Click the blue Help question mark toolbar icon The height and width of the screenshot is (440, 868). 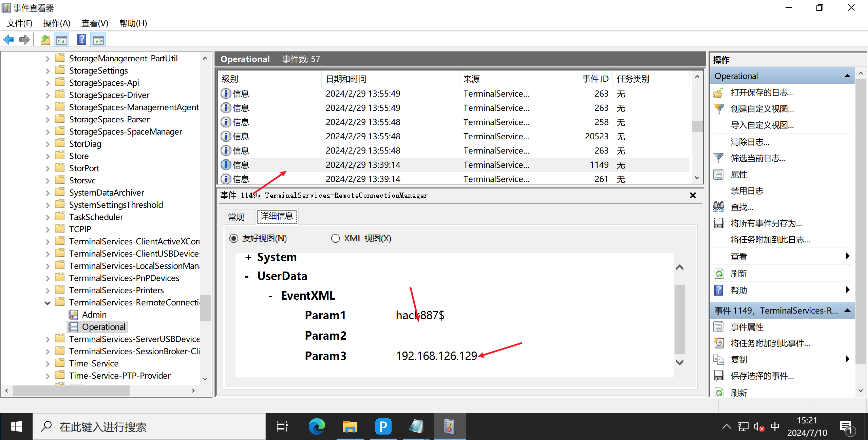click(x=81, y=40)
